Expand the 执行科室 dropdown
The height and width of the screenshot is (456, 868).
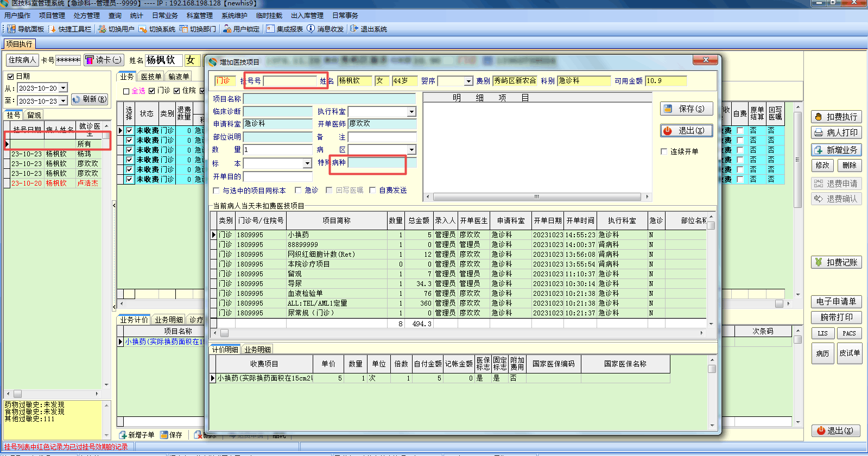[x=411, y=112]
